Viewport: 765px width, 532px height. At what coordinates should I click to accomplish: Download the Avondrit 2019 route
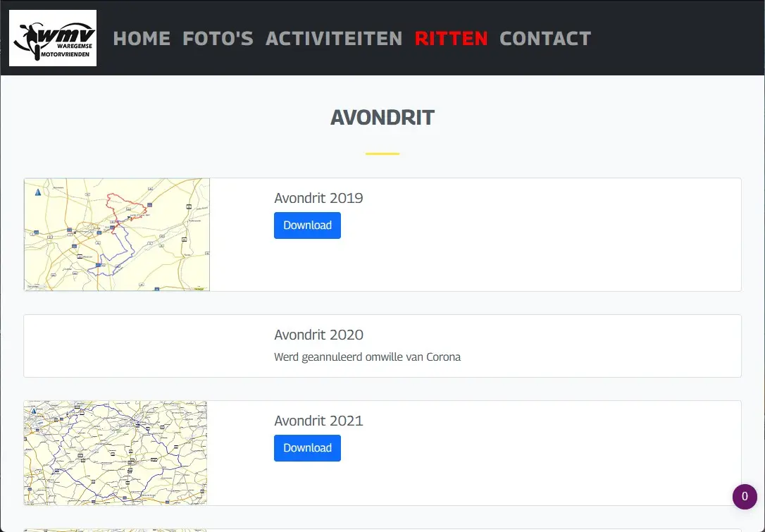pos(307,225)
